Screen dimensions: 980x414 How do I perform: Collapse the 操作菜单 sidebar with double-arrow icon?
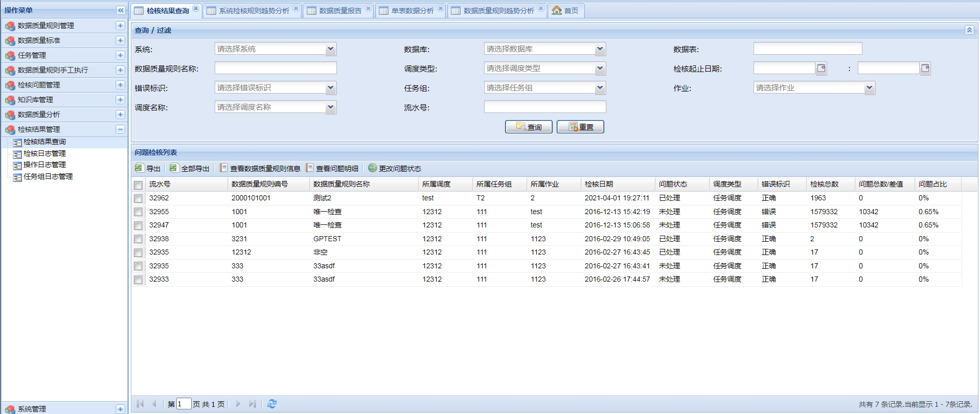pos(121,10)
